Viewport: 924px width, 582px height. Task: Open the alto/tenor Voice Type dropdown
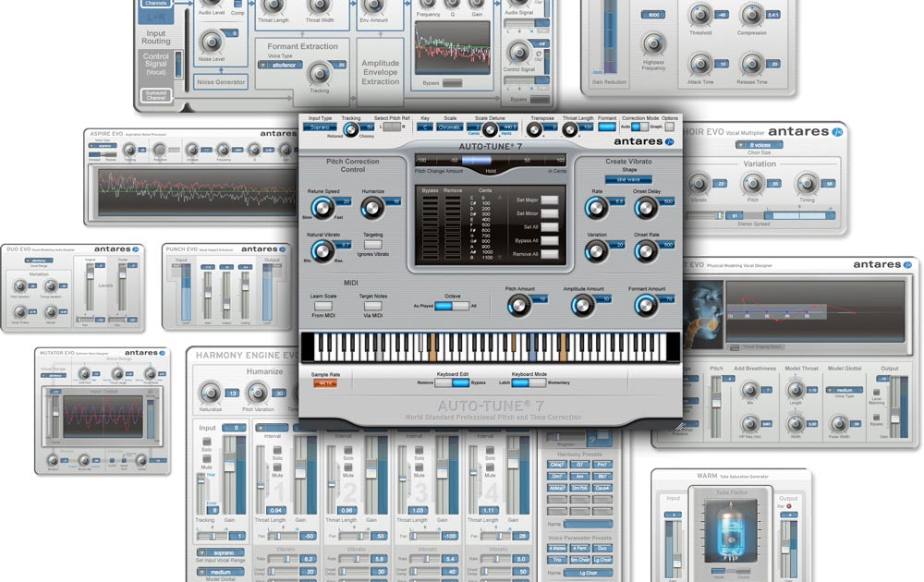click(281, 65)
